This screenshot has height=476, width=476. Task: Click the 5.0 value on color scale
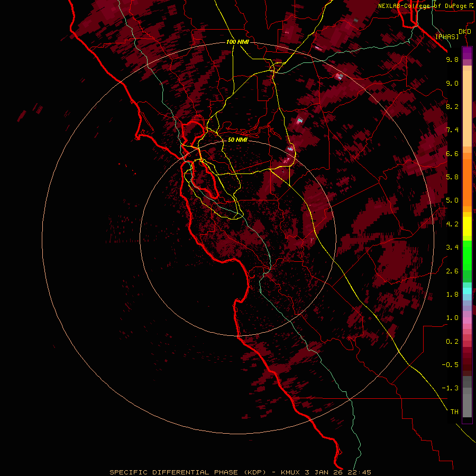452,200
